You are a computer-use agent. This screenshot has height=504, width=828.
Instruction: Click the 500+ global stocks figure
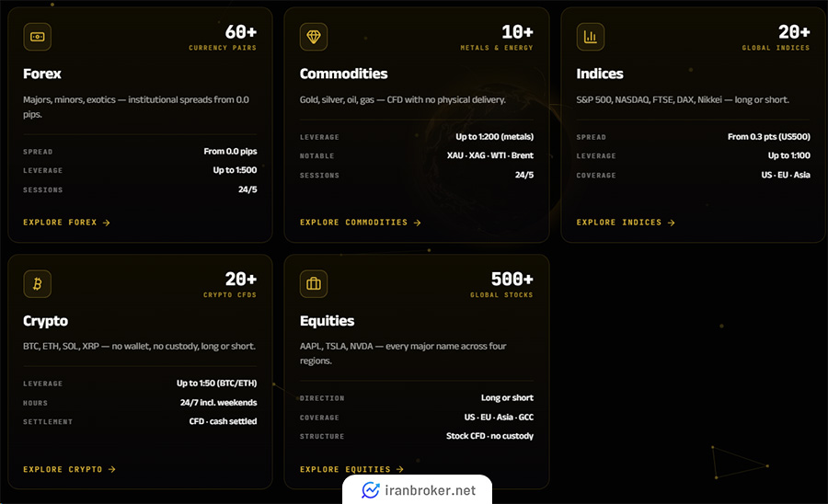(512, 279)
